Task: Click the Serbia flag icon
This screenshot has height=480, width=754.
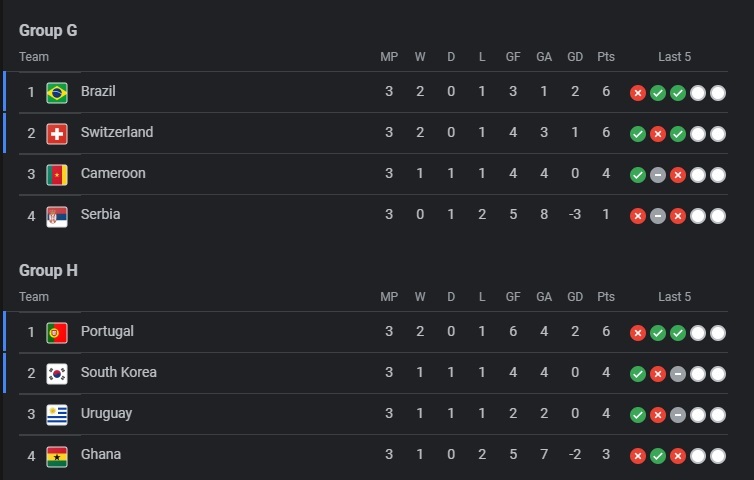Action: click(57, 216)
